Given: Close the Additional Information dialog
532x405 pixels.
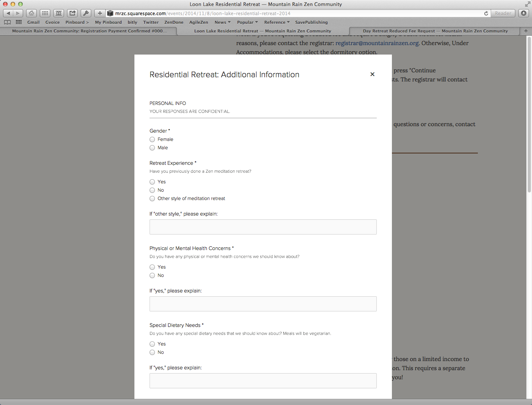Looking at the screenshot, I should (x=372, y=74).
